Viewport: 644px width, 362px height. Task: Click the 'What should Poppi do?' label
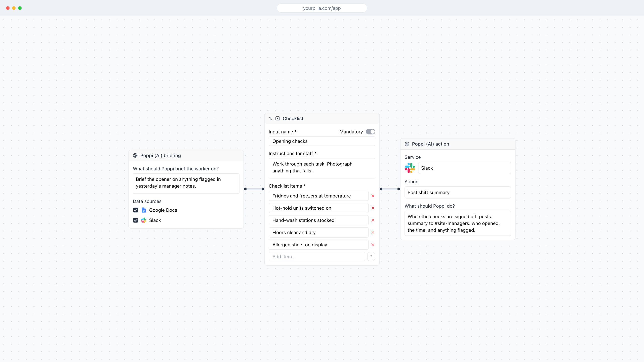[430, 206]
